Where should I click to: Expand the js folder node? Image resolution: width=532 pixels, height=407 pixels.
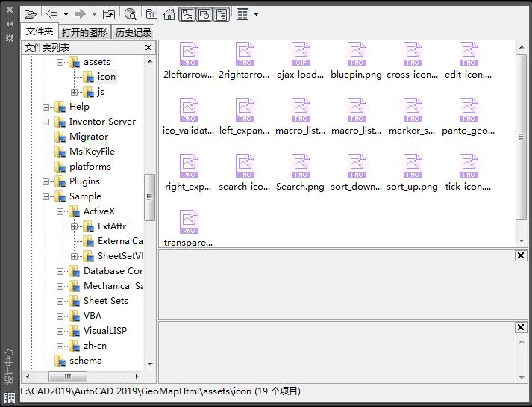tap(75, 92)
